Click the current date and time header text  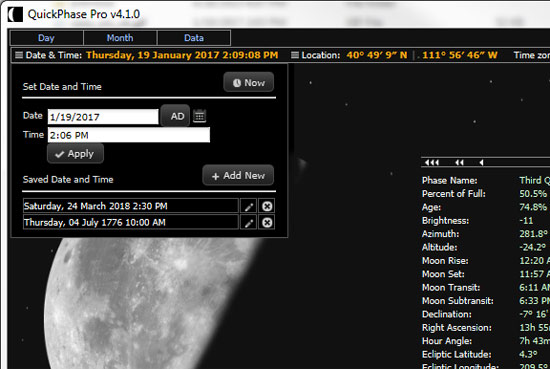coord(182,55)
